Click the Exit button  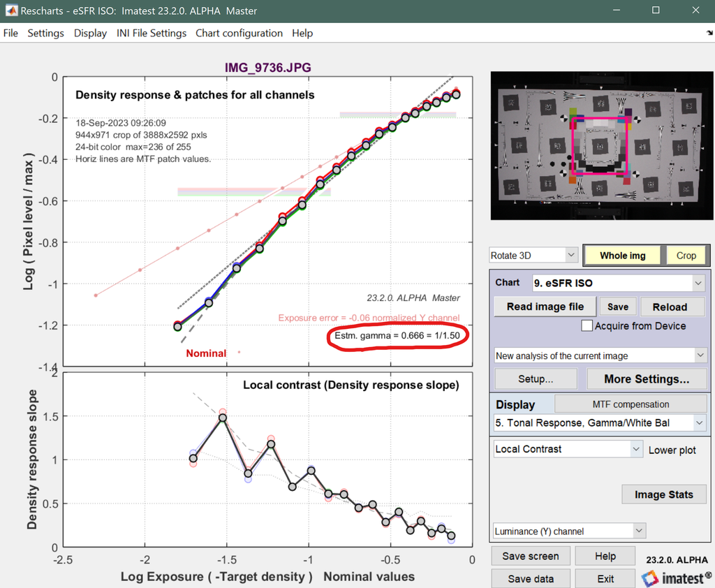click(x=605, y=578)
